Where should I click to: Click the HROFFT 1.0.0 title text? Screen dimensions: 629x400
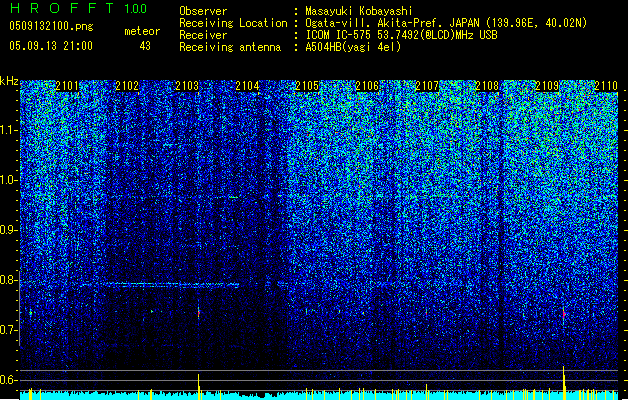pyautogui.click(x=78, y=8)
